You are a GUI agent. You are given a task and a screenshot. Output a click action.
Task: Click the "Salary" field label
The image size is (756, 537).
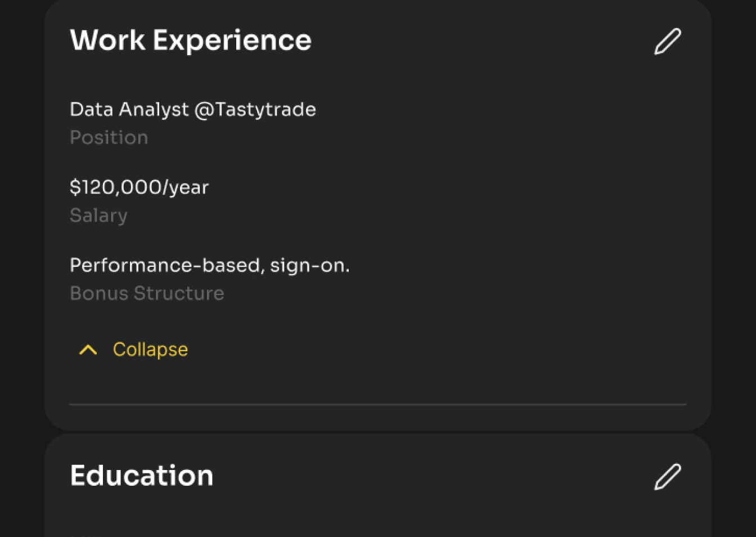point(98,216)
